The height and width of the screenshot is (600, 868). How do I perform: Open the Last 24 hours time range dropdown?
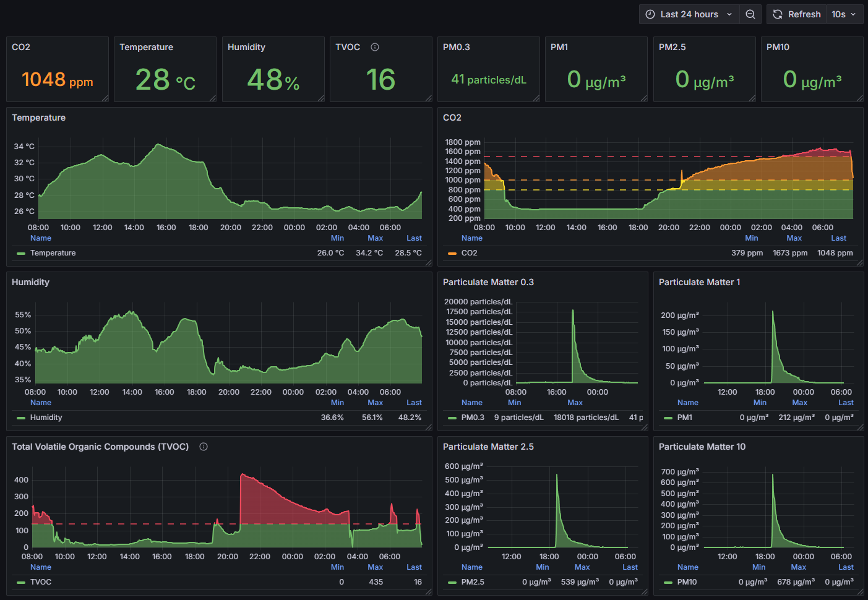point(689,14)
